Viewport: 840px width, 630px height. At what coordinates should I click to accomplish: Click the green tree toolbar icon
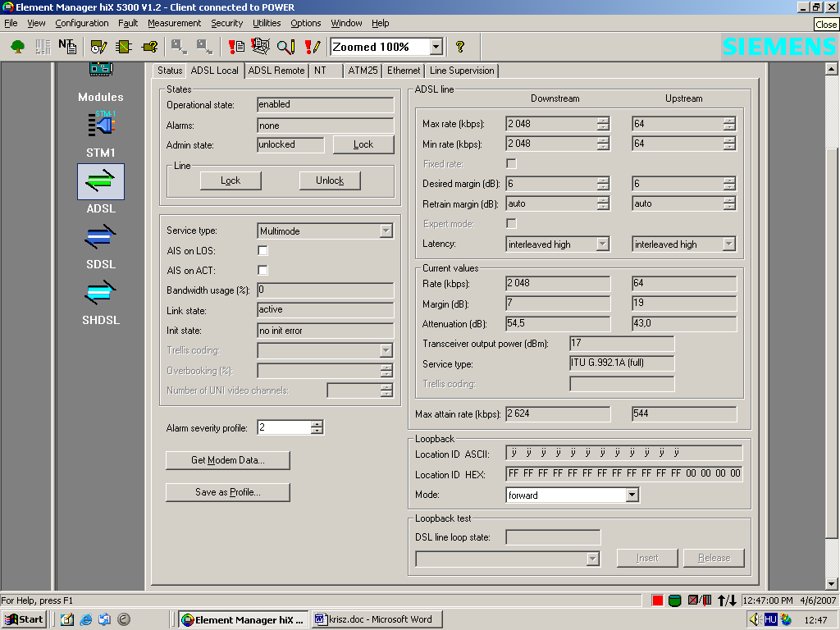click(18, 47)
